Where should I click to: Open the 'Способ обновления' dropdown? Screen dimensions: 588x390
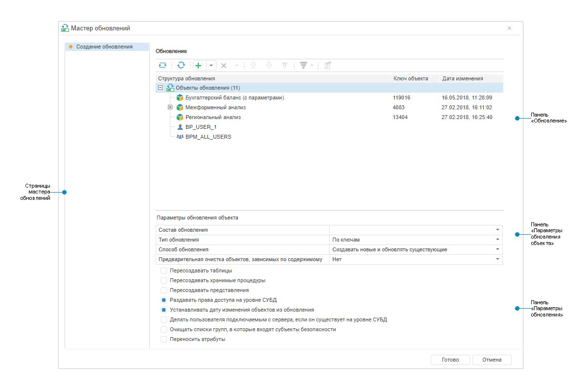click(x=497, y=249)
